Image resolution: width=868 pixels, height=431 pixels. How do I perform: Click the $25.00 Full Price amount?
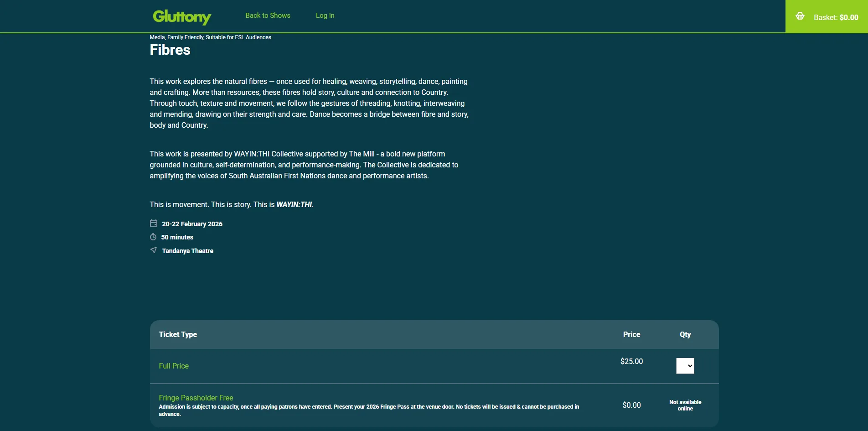click(631, 361)
